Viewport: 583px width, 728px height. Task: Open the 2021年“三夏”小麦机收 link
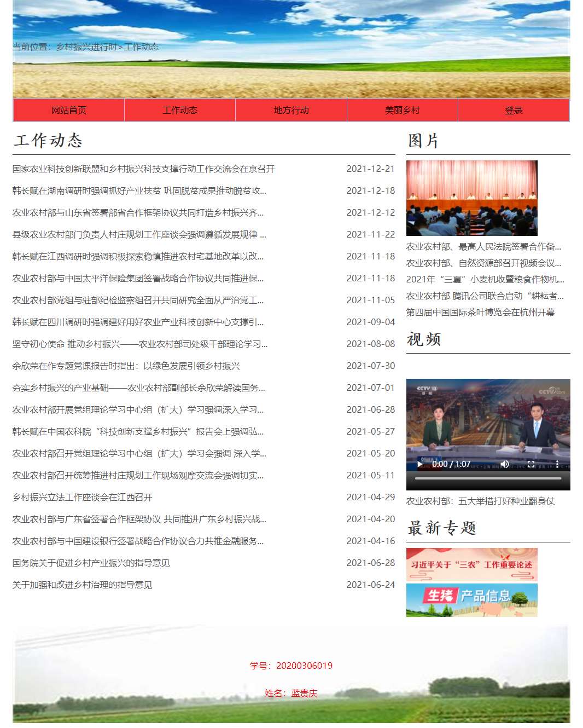[485, 280]
